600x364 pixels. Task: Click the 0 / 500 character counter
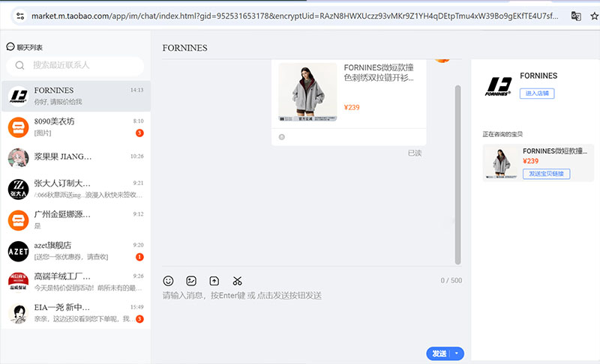(451, 280)
